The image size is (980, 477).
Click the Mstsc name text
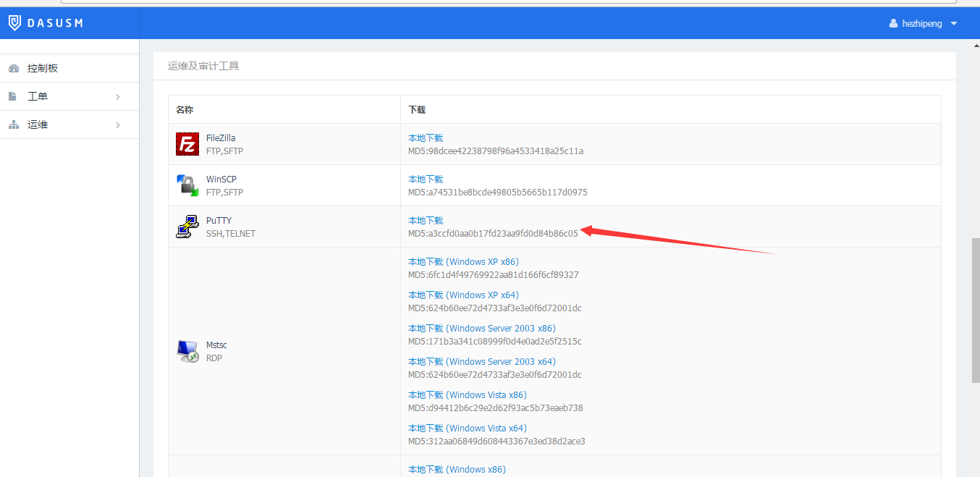(216, 345)
